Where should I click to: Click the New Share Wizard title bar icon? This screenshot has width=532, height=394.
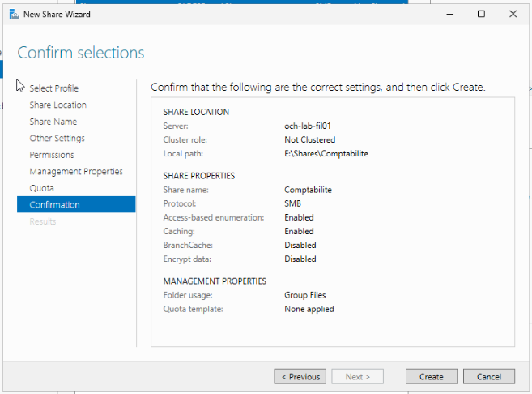(x=15, y=15)
